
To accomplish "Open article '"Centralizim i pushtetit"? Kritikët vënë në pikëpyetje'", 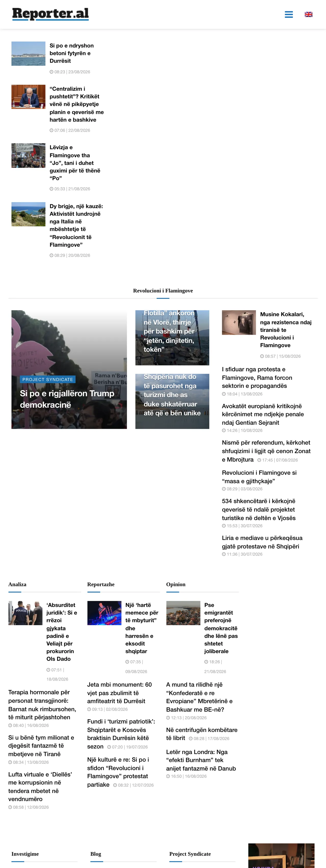I will 77,104.
